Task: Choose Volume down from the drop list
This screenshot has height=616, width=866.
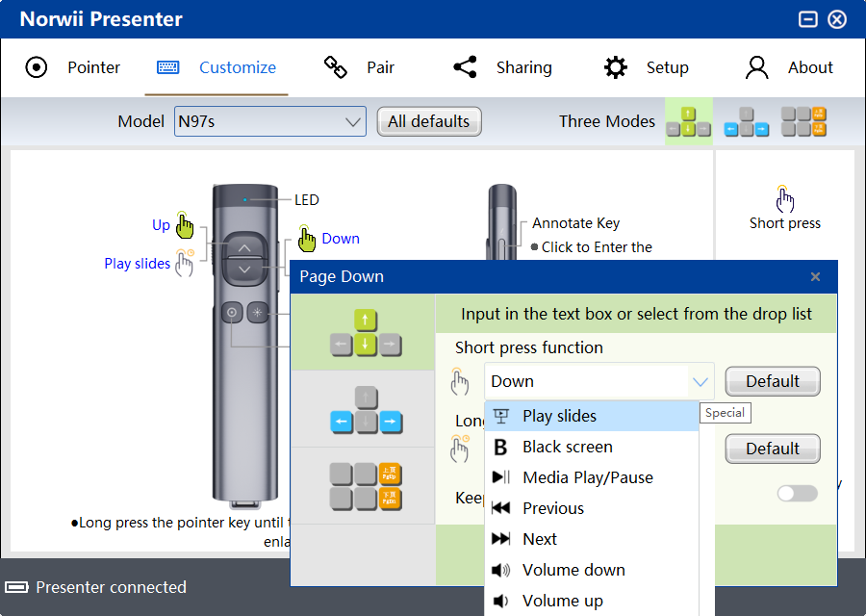Action: tap(592, 570)
